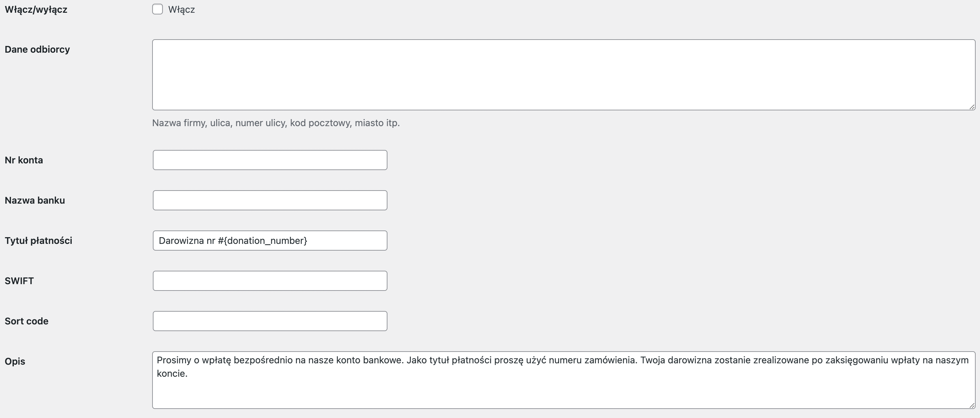Click the Dane odbiorcy label
980x418 pixels.
[37, 50]
